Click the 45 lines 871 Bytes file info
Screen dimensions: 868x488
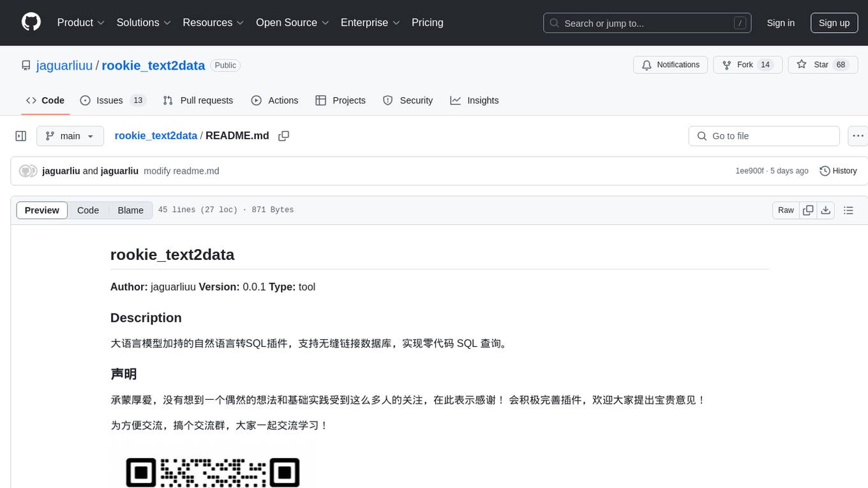pyautogui.click(x=226, y=210)
